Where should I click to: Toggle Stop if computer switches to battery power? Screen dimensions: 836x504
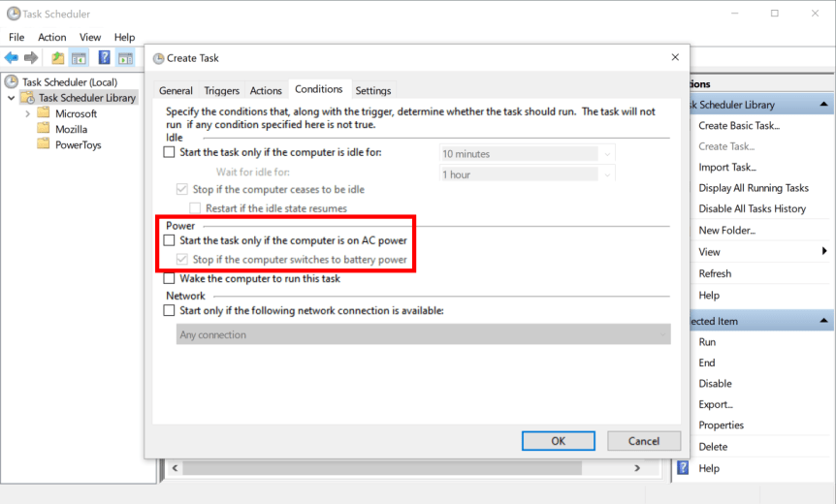pyautogui.click(x=181, y=260)
